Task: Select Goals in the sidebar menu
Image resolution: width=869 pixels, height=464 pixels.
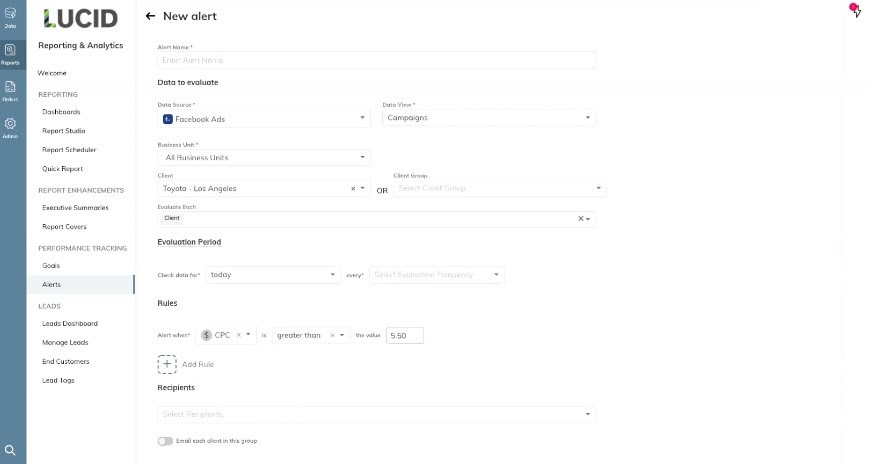Action: (51, 266)
